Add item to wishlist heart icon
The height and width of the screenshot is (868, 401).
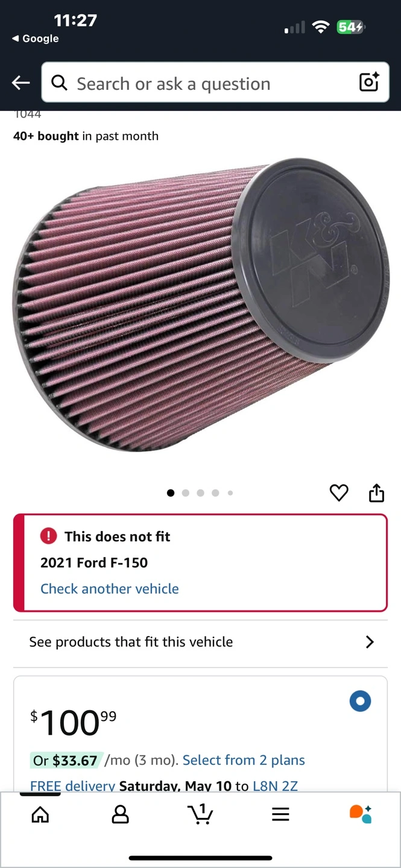pyautogui.click(x=339, y=493)
